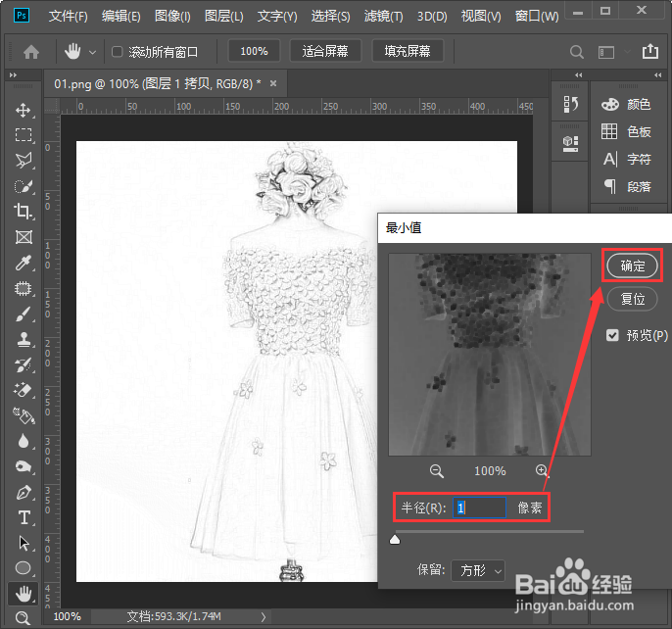Click the 半径(R) input field
This screenshot has height=629, width=672.
click(x=479, y=508)
